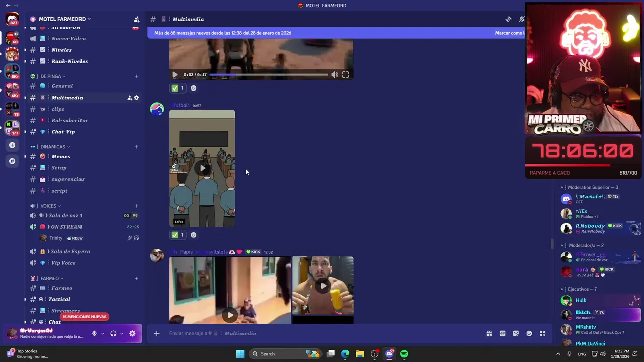Open the sticker picker
Image resolution: width=644 pixels, height=362 pixels.
pos(516,333)
